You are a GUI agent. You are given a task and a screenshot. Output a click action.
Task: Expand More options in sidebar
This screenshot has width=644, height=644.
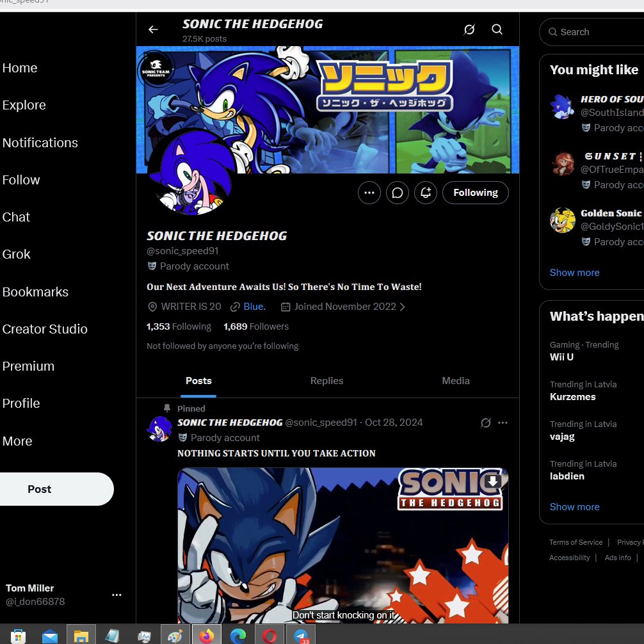tap(17, 440)
